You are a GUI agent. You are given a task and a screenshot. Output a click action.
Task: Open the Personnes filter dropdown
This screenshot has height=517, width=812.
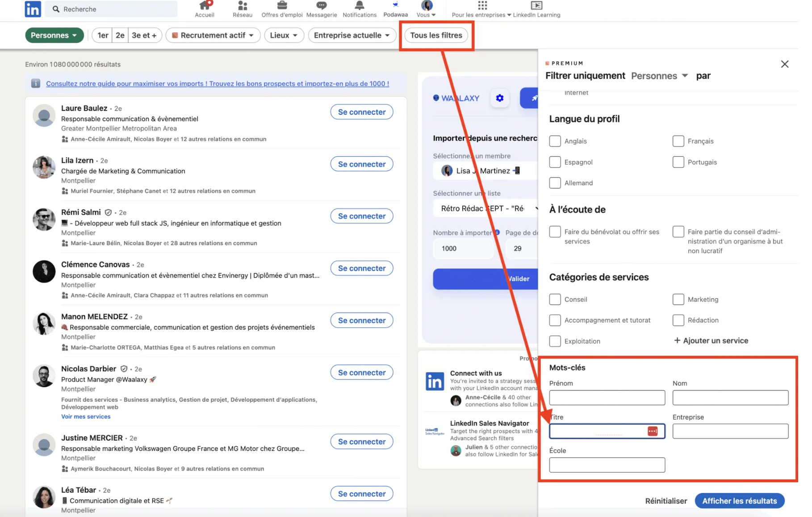click(x=54, y=35)
